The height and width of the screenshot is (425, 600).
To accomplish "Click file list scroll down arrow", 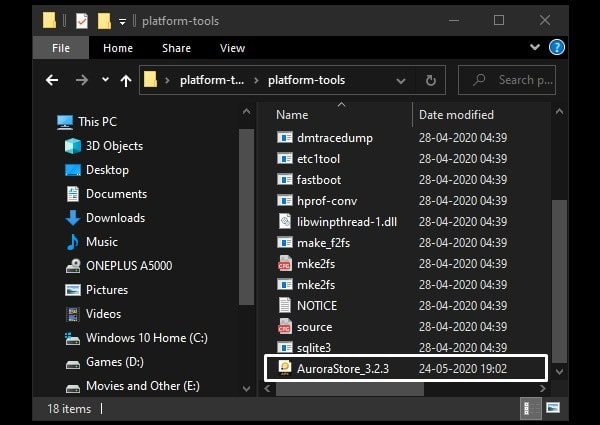I will [559, 371].
